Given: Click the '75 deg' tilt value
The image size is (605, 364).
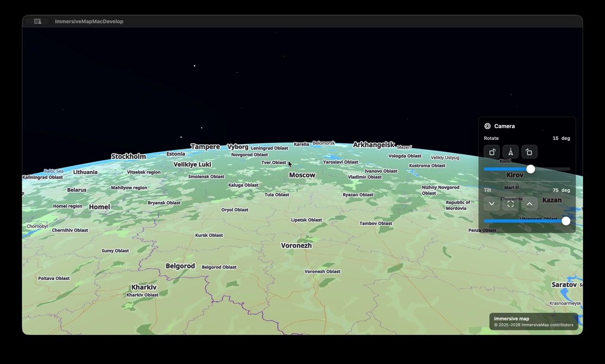Looking at the screenshot, I should (x=561, y=191).
